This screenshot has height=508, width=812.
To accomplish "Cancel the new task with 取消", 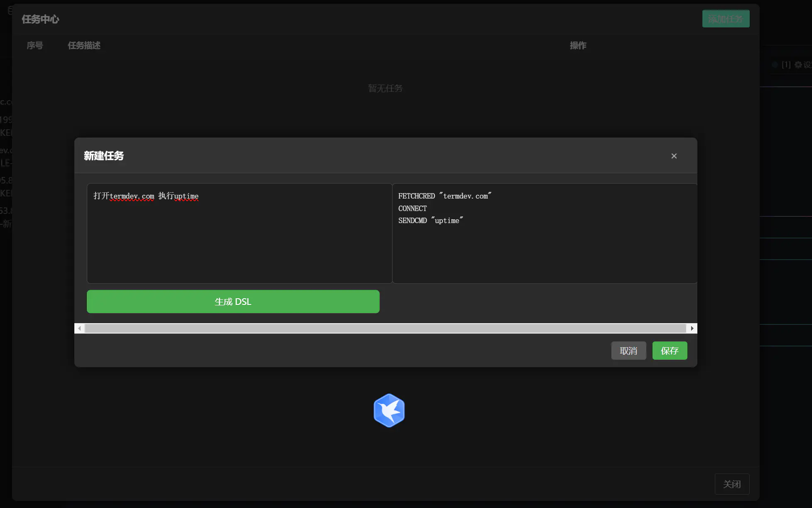I will click(628, 351).
